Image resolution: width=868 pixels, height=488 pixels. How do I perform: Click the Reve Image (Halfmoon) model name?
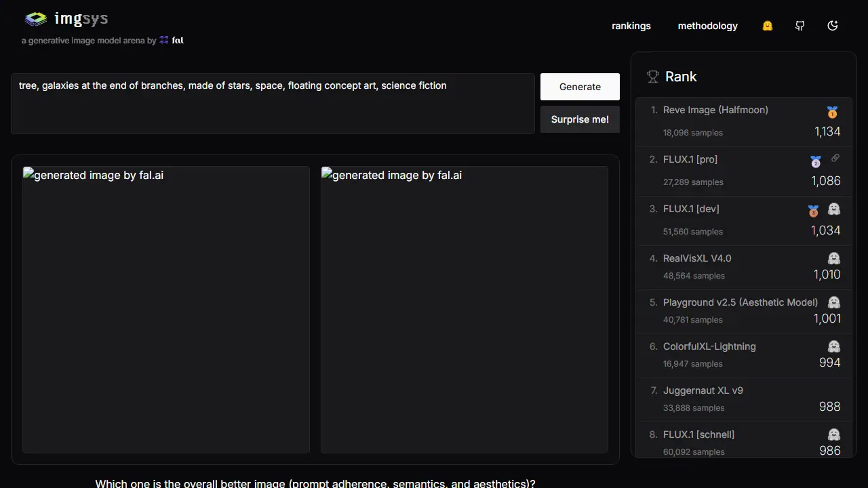[x=715, y=110]
